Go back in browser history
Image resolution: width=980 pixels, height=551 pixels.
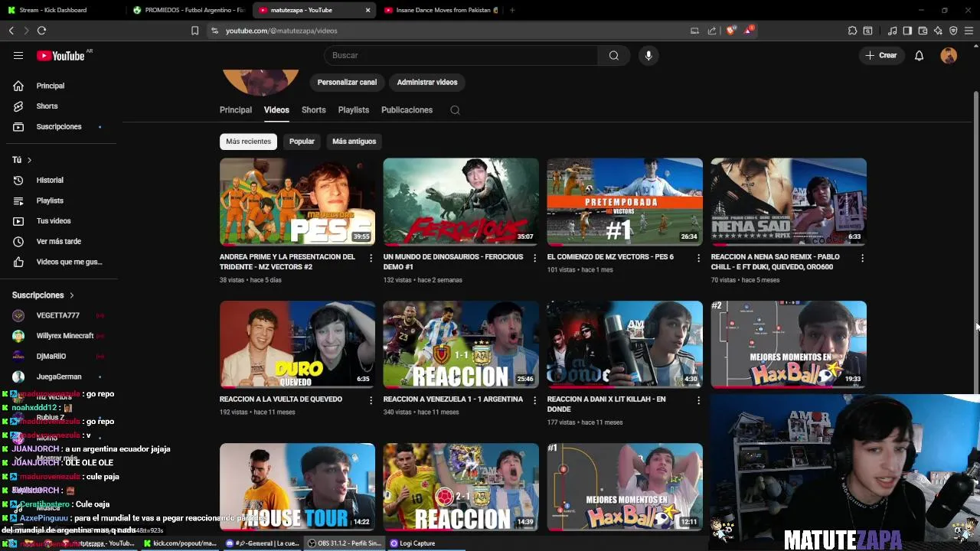click(x=11, y=31)
